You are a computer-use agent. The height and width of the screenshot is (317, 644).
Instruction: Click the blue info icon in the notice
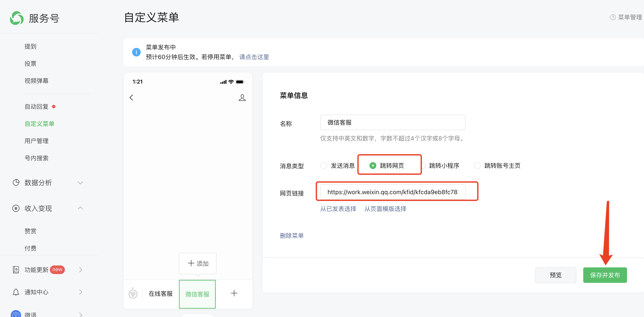tap(136, 52)
